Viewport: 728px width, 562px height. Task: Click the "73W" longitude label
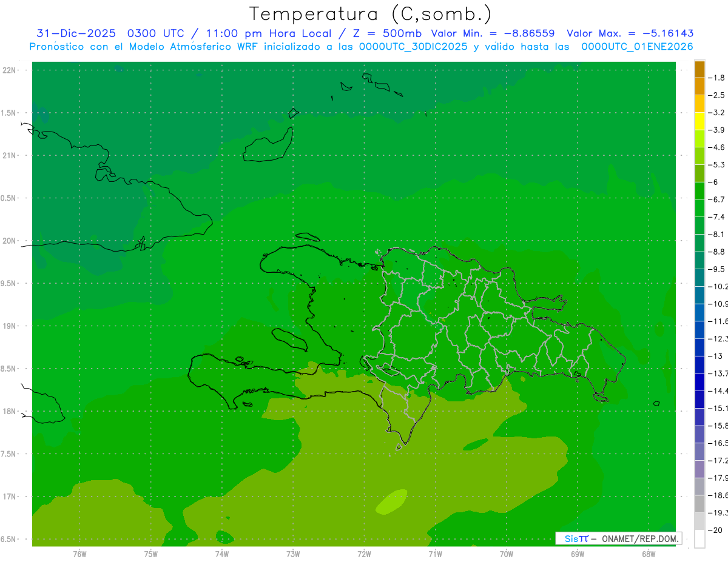293,554
